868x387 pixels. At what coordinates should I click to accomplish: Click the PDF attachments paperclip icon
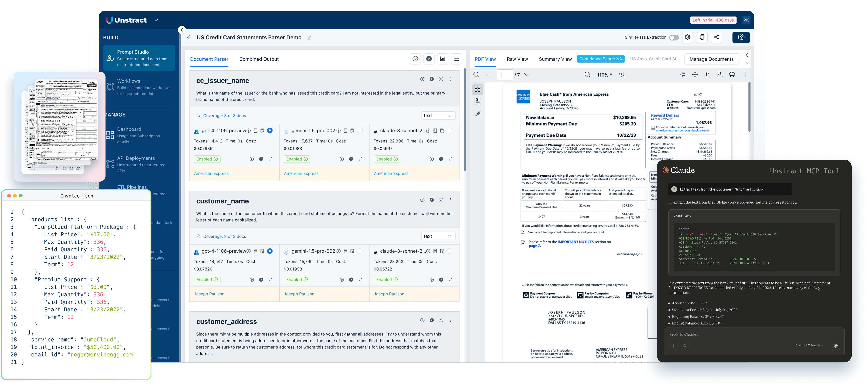(x=478, y=113)
